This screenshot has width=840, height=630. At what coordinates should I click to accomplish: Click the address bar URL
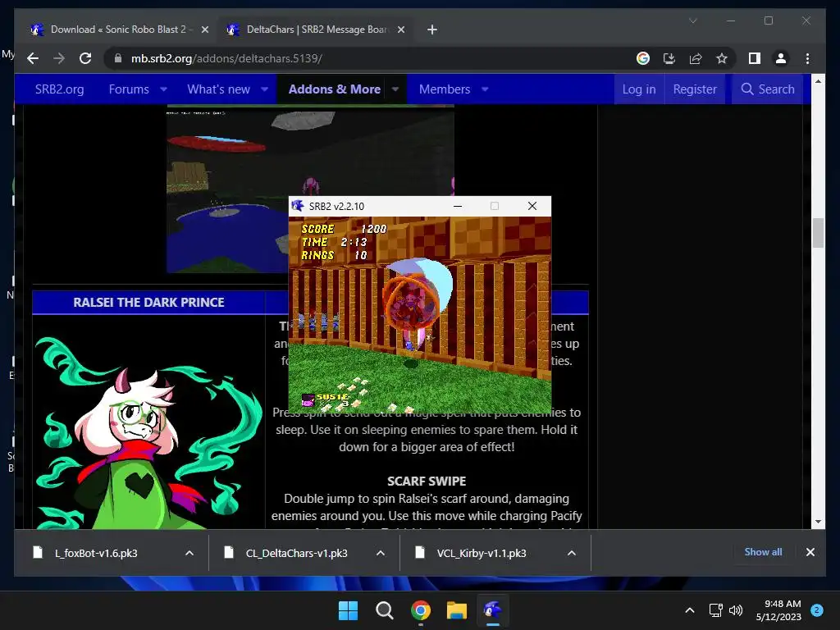click(226, 58)
